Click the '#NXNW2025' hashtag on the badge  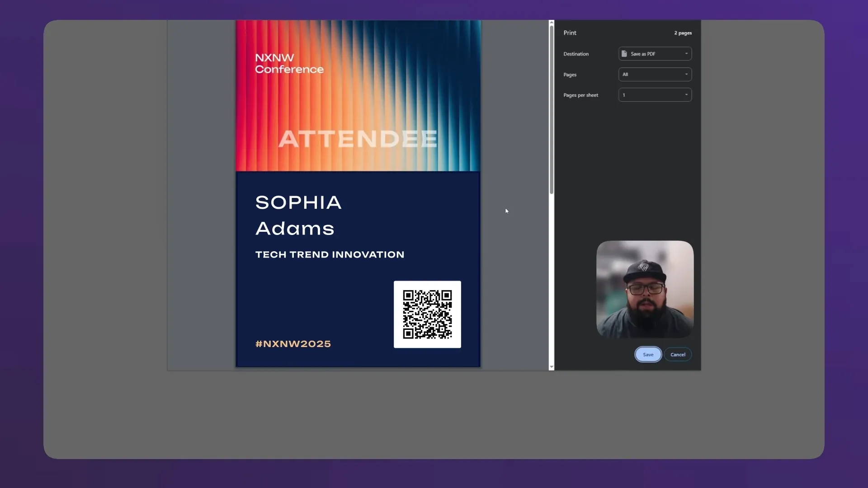point(293,344)
